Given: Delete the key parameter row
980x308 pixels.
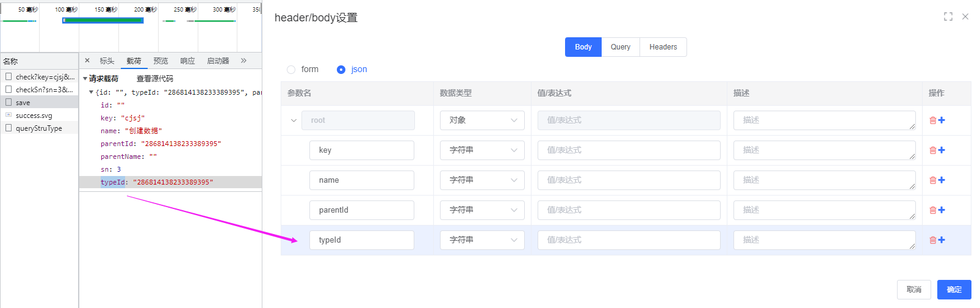Looking at the screenshot, I should click(x=932, y=150).
